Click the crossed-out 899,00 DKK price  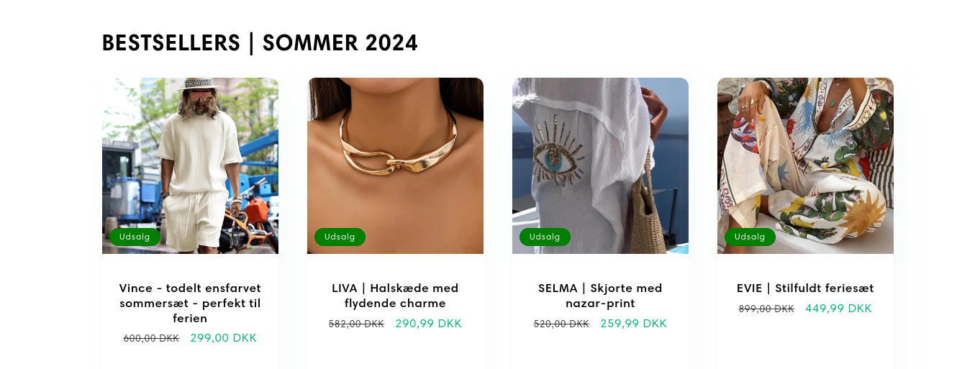click(766, 309)
